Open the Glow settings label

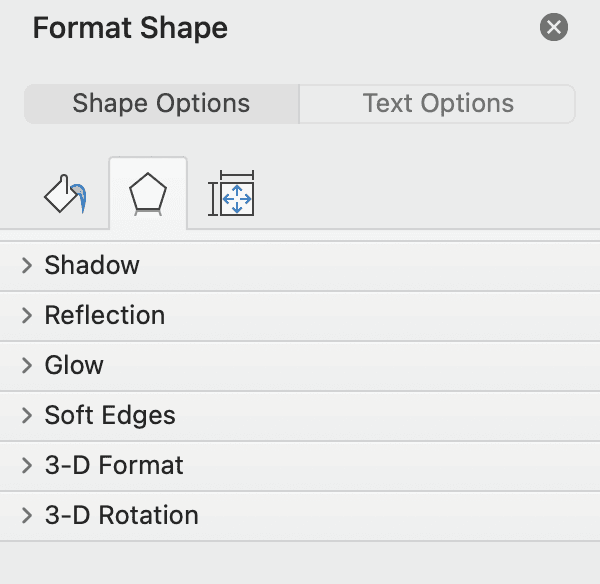point(74,365)
